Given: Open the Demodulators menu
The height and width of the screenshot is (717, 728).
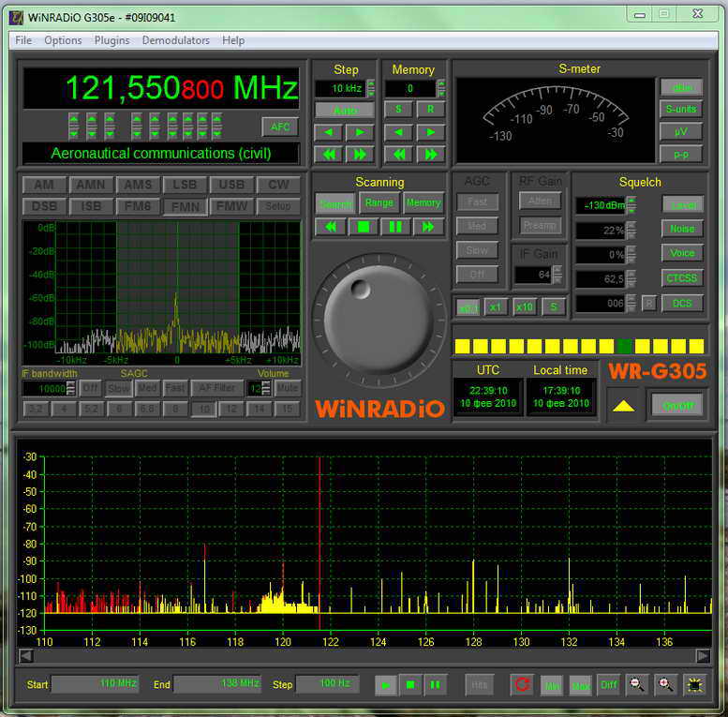Looking at the screenshot, I should 175,40.
